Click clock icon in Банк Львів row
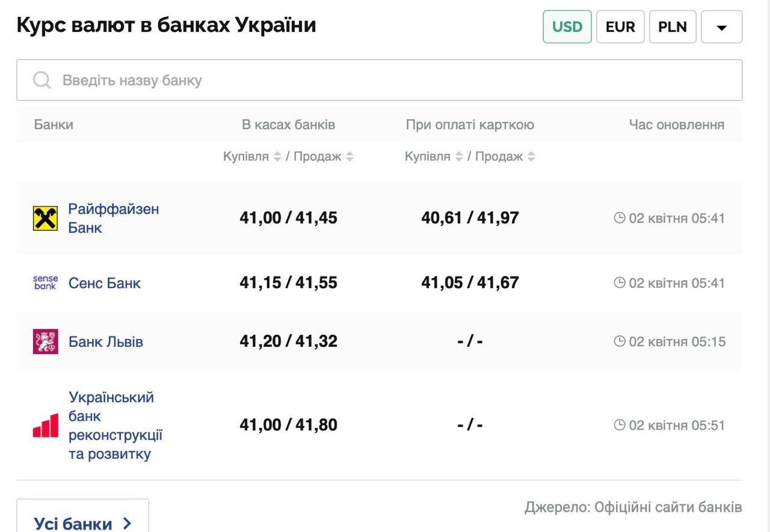 pos(619,341)
